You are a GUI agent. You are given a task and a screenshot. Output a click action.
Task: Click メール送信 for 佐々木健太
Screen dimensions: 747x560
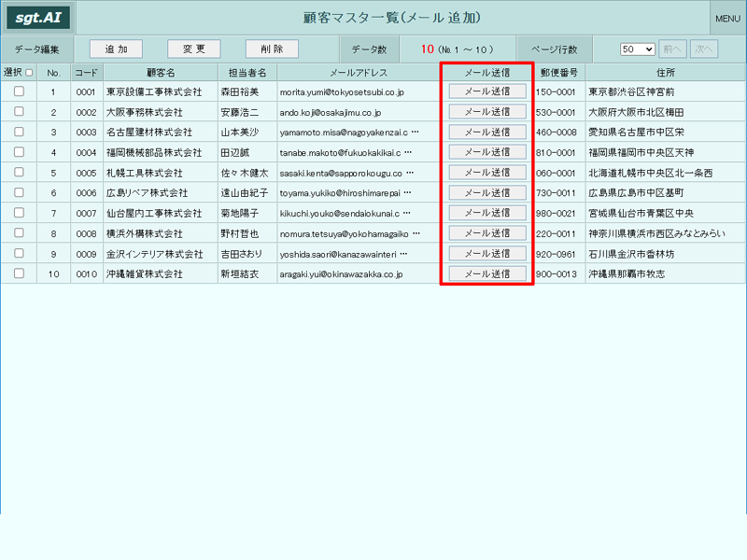(x=487, y=173)
